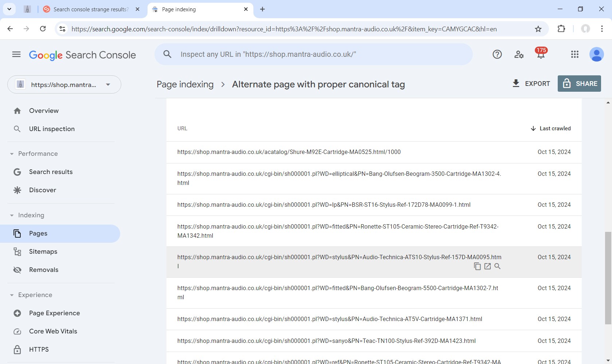
Task: Open the property selector dropdown
Action: coord(64,85)
